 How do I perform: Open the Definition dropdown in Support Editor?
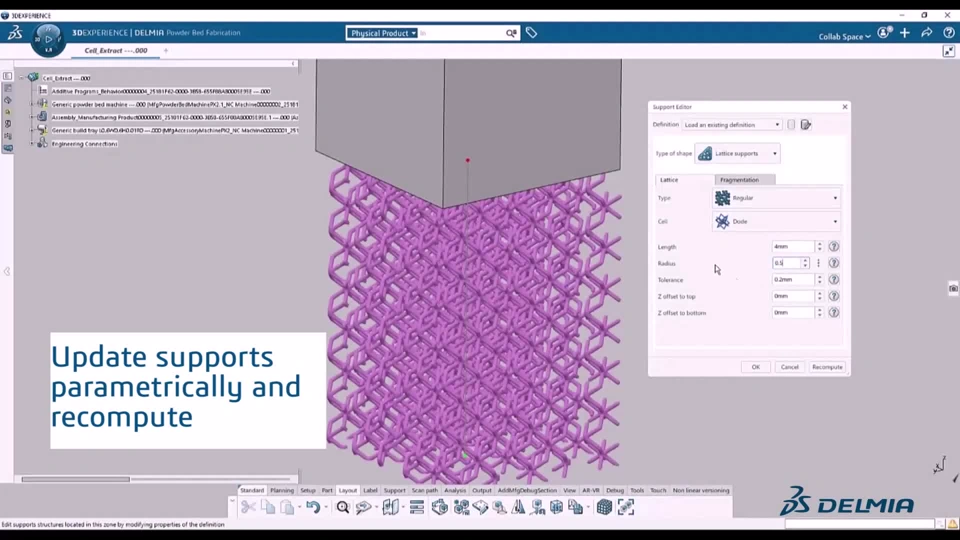(x=732, y=125)
